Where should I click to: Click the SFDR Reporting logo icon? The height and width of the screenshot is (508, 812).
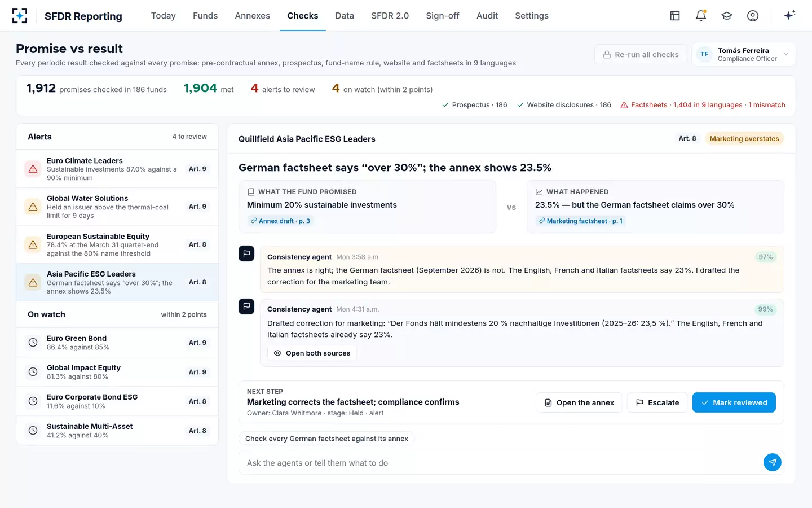20,16
